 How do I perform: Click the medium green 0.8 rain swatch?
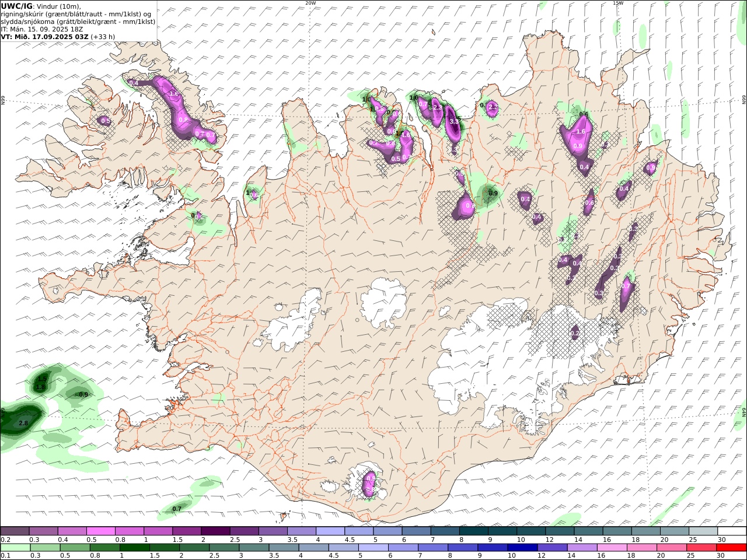[104, 548]
